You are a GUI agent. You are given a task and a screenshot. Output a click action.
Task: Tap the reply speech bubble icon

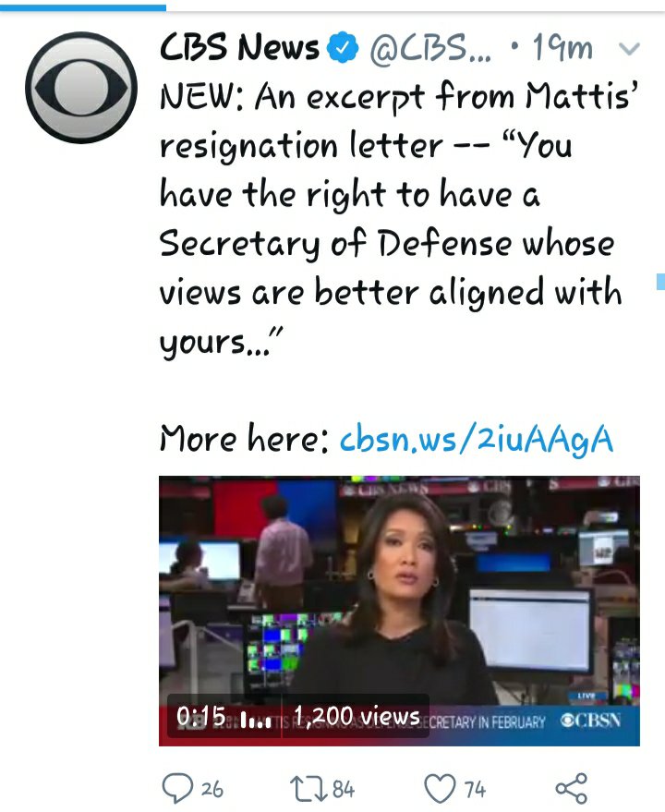pos(177,788)
